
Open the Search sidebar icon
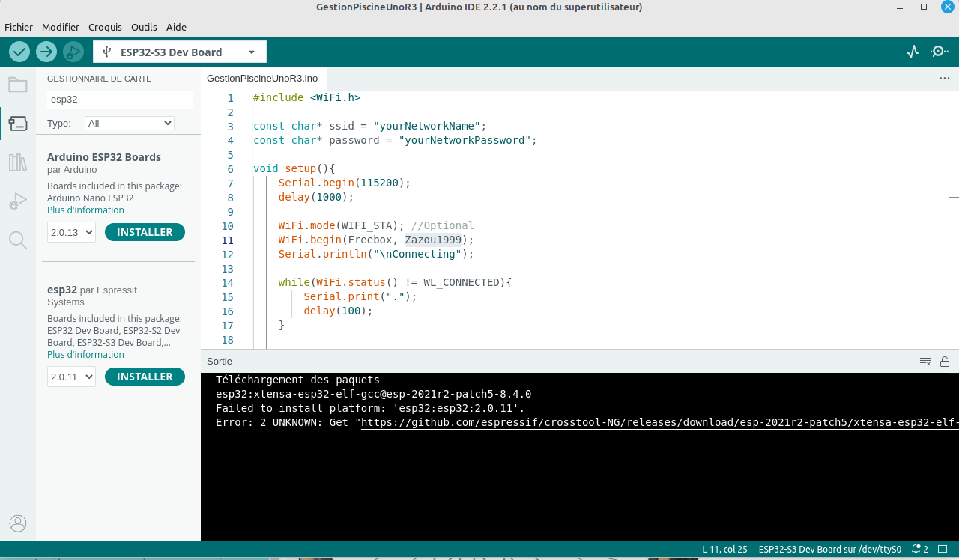(x=18, y=240)
